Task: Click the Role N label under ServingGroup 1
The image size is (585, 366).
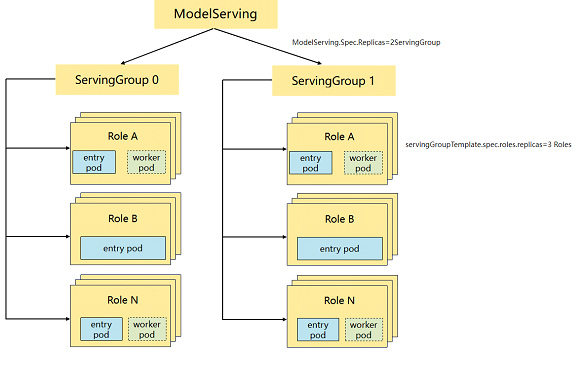Action: pos(340,300)
